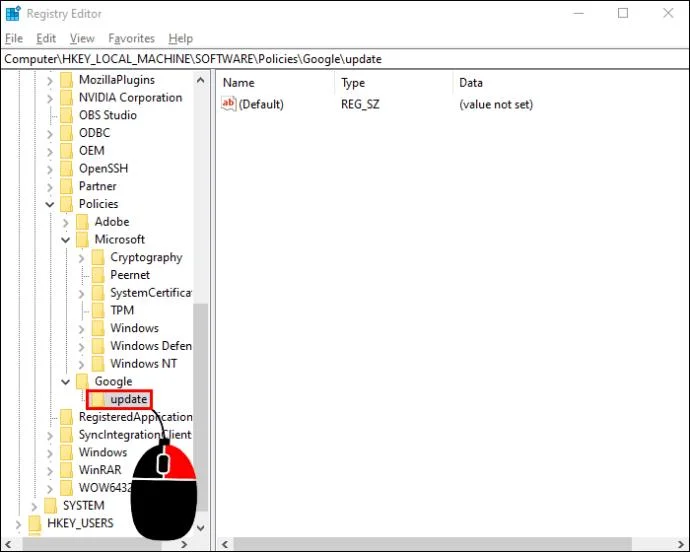Open the Favorites menu
This screenshot has width=690, height=552.
(x=131, y=39)
